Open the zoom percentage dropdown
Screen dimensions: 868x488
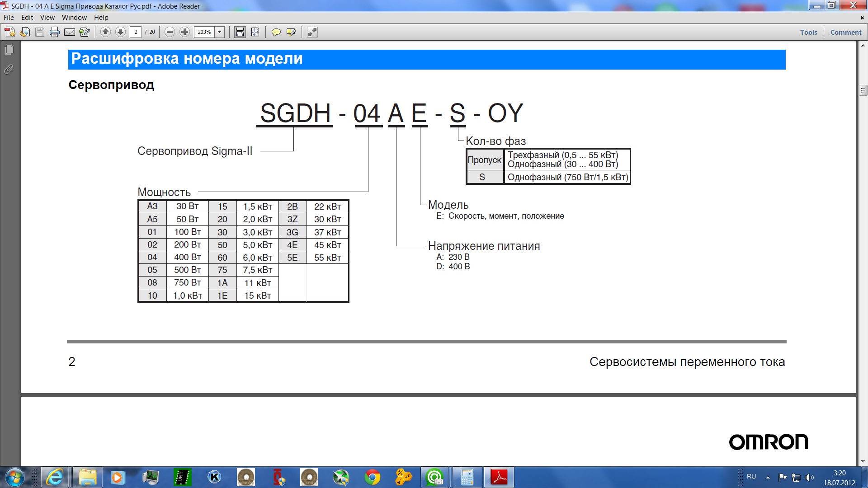220,32
